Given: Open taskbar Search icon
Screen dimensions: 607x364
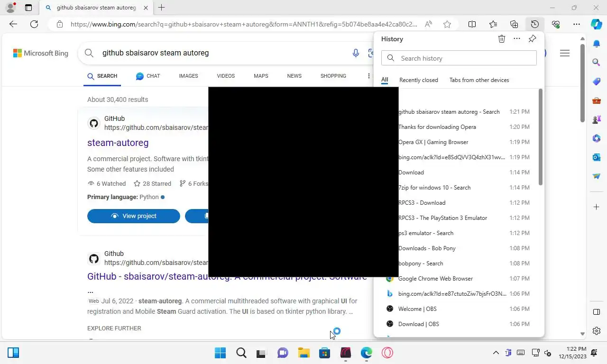Looking at the screenshot, I should tap(241, 353).
